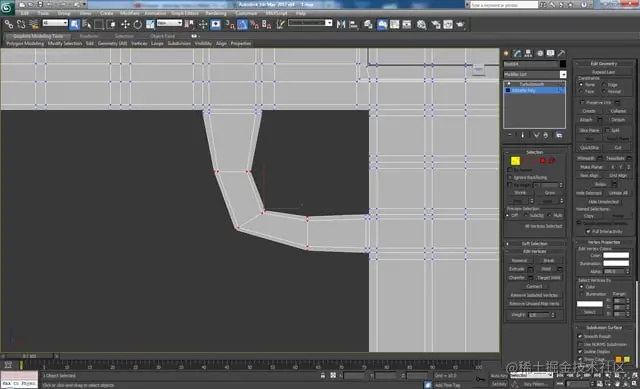Select the Edge constraint radio button
This screenshot has height=389, width=640.
(x=604, y=85)
